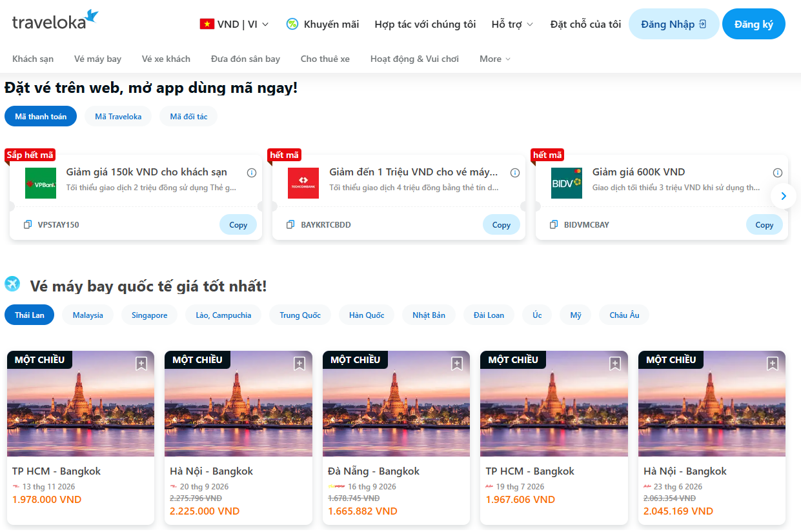The height and width of the screenshot is (532, 801).
Task: Open info icon on Techcombank coupon
Action: click(x=515, y=173)
